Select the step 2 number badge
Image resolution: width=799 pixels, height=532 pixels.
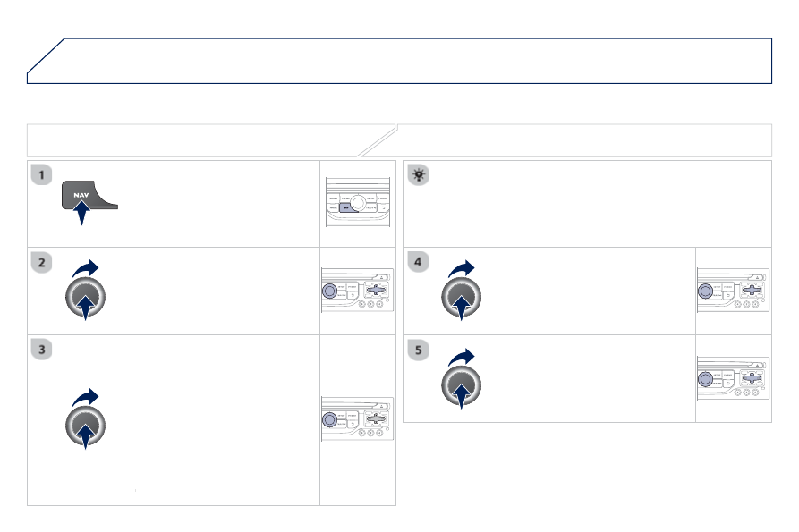41,263
